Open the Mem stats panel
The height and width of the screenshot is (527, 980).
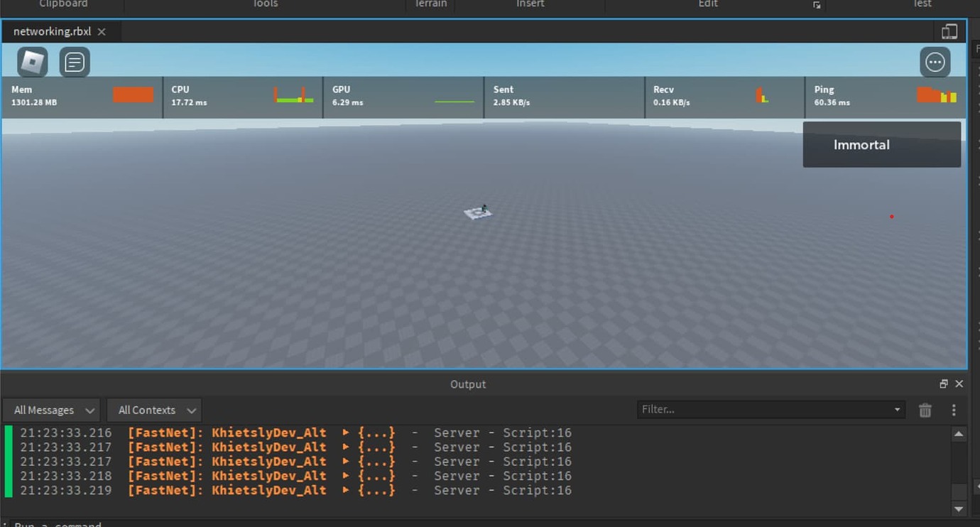pos(82,97)
